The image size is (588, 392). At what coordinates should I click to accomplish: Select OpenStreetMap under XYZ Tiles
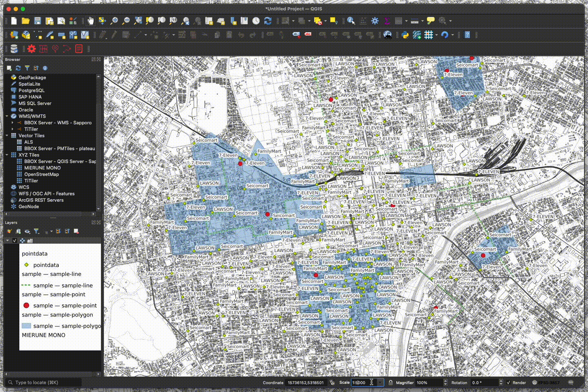point(41,174)
